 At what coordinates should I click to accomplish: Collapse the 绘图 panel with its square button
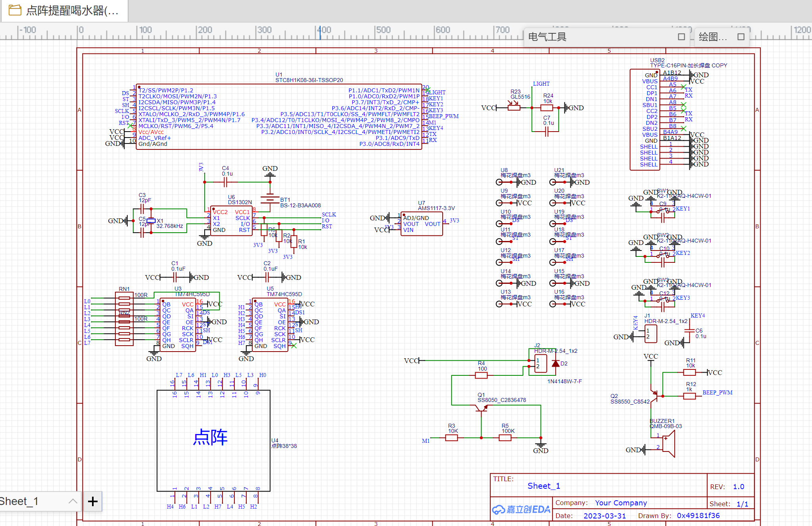pyautogui.click(x=741, y=37)
